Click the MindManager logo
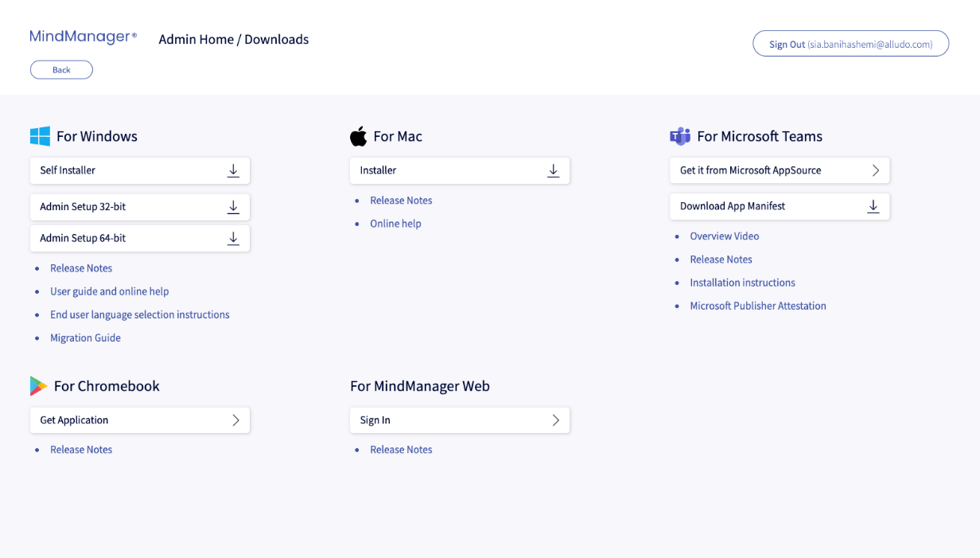 [83, 37]
